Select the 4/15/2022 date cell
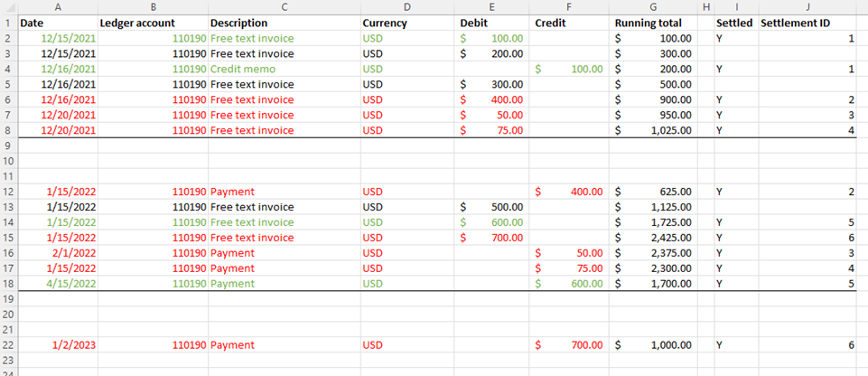868x376 pixels. 58,284
